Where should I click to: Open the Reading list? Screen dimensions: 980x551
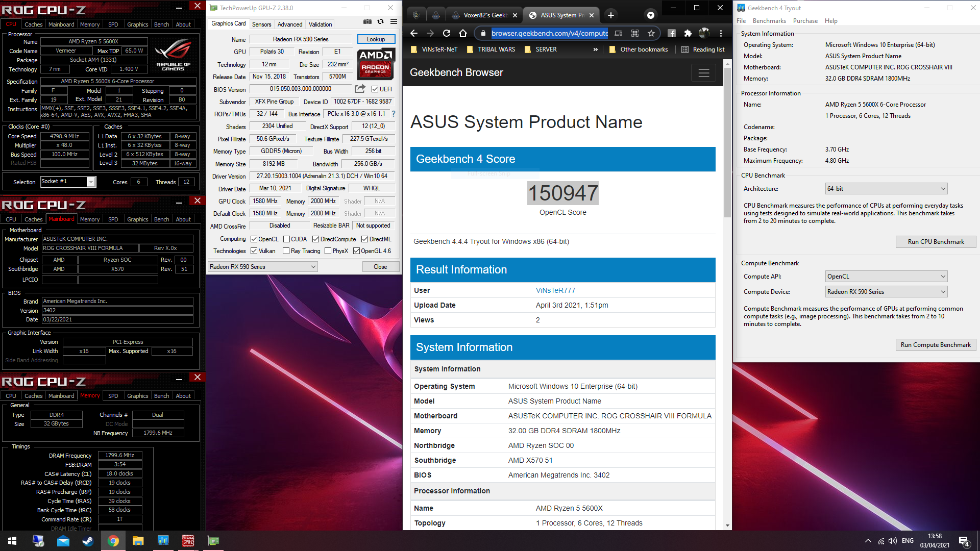(703, 49)
